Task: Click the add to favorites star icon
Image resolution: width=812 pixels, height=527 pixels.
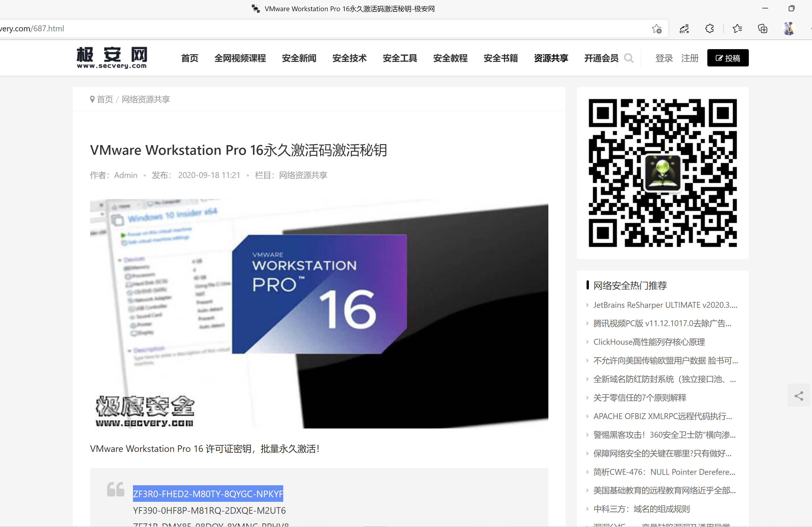Action: pyautogui.click(x=656, y=29)
